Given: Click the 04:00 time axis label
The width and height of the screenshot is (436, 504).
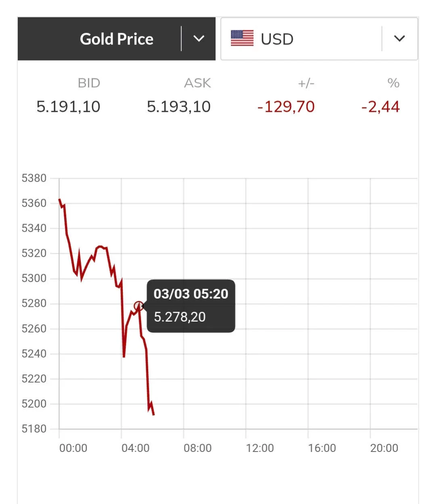Looking at the screenshot, I should tap(135, 448).
